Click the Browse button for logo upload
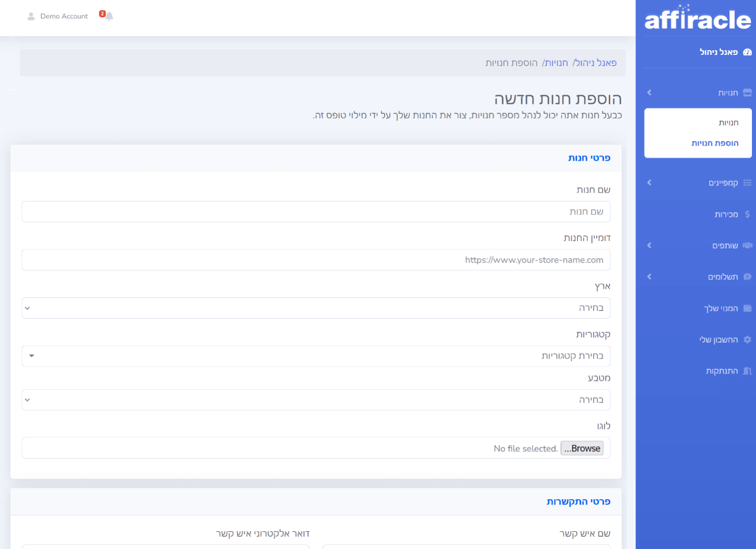This screenshot has height=549, width=756. [x=581, y=448]
